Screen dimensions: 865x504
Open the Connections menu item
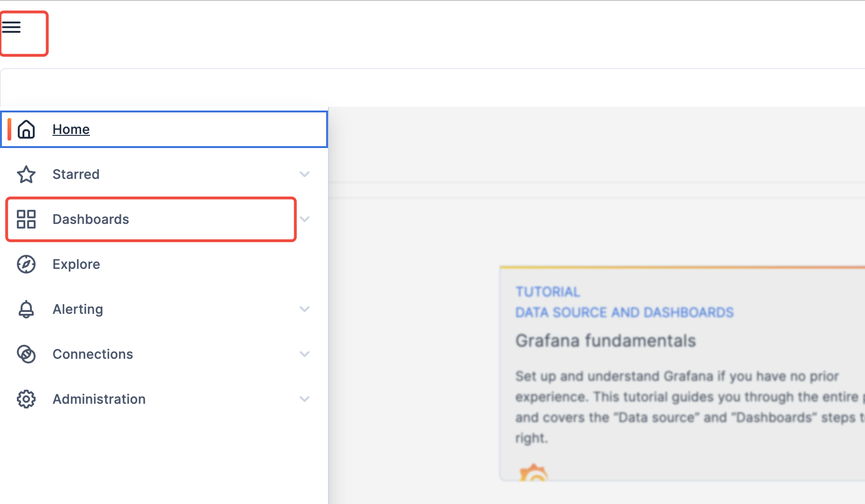(93, 354)
